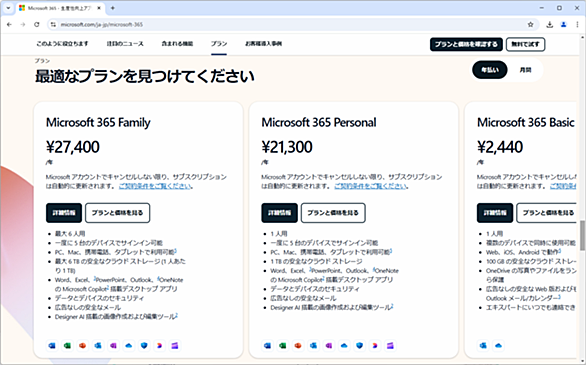Select the プラン nav tab
The image size is (586, 365).
click(219, 44)
